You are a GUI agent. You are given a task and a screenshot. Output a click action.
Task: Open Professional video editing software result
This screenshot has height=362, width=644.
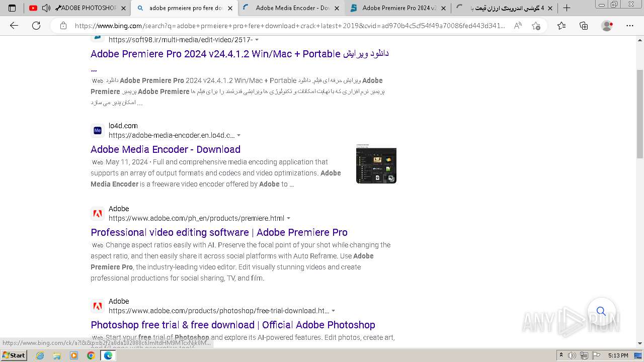tap(219, 232)
